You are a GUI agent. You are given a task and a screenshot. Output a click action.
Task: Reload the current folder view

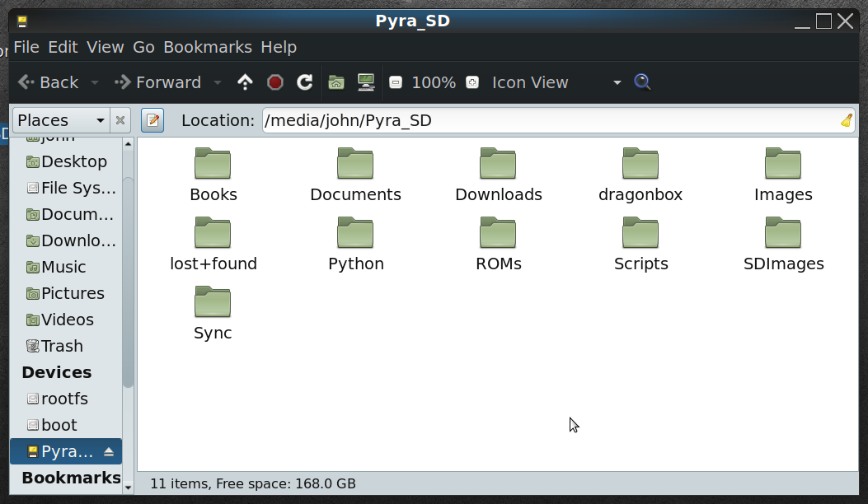pos(304,82)
